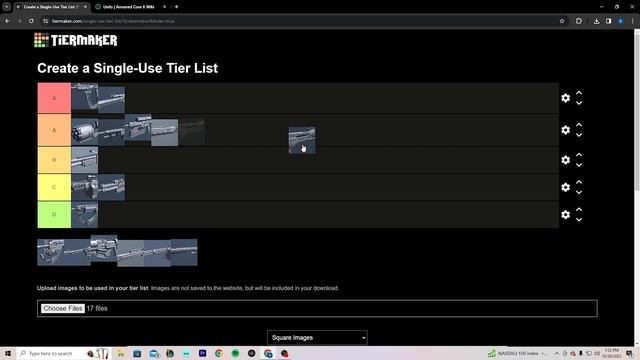
Task: Select second weapon image in S tier
Action: click(111, 99)
